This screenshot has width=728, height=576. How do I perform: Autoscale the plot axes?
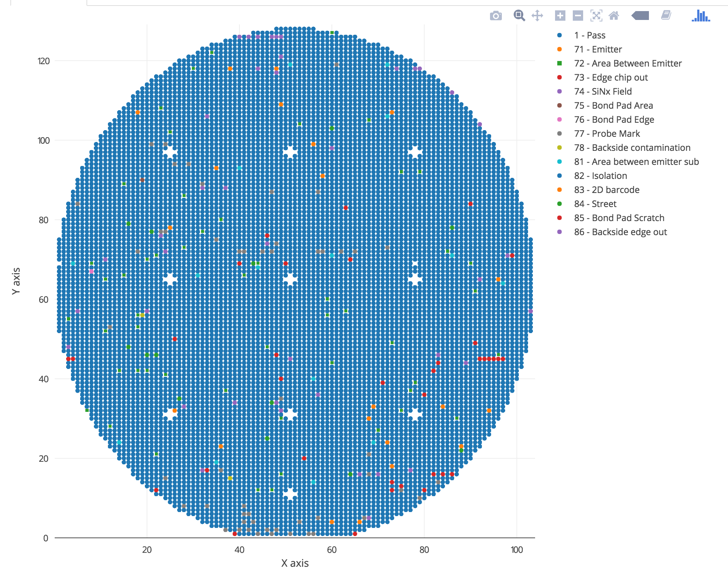click(x=596, y=16)
